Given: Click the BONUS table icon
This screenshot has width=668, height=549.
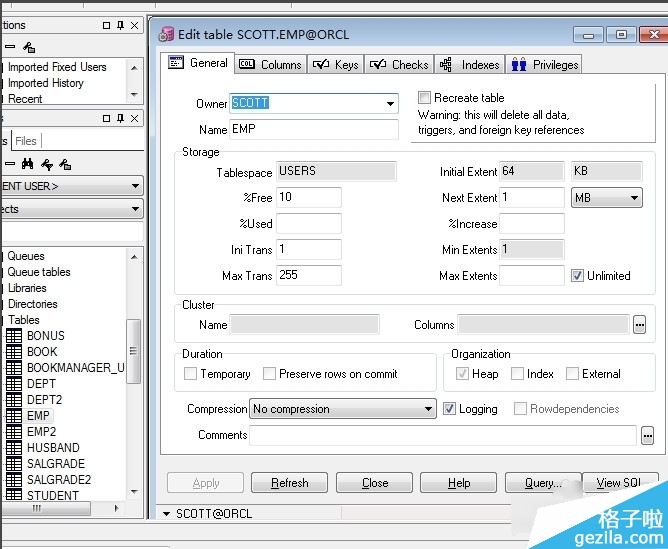Looking at the screenshot, I should click(14, 336).
